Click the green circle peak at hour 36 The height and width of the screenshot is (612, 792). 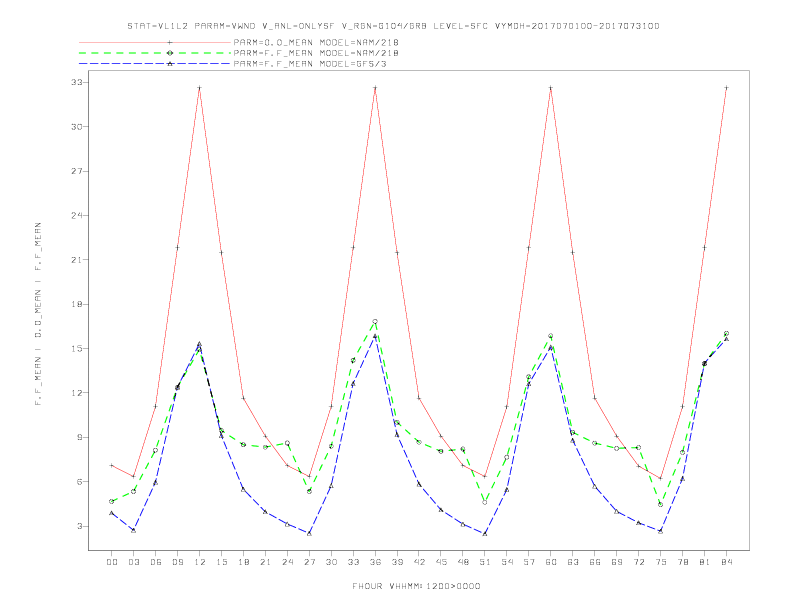tap(375, 322)
